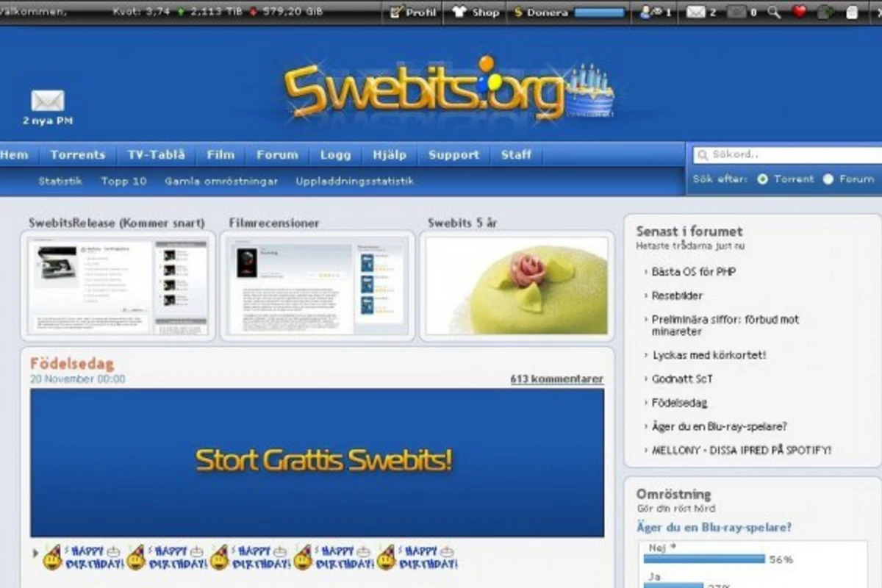Select the Forum search radio button

tap(828, 179)
